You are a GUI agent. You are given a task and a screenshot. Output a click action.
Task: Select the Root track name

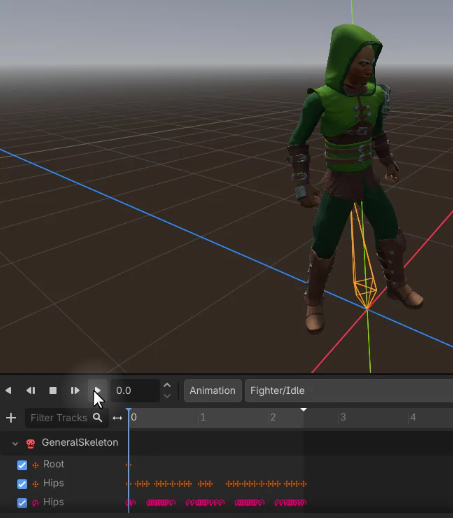[54, 464]
